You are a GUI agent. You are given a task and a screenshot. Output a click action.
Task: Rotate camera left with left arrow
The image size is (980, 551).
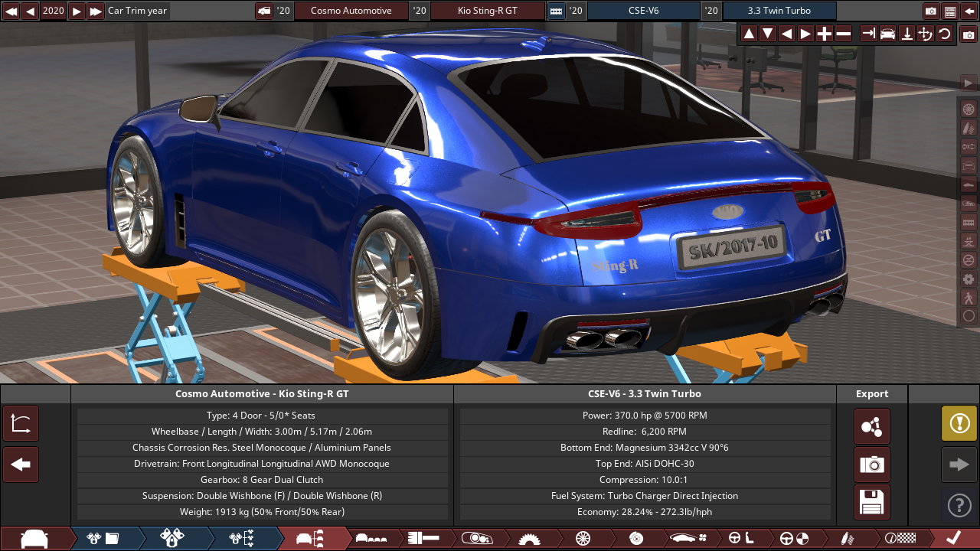[x=786, y=34]
